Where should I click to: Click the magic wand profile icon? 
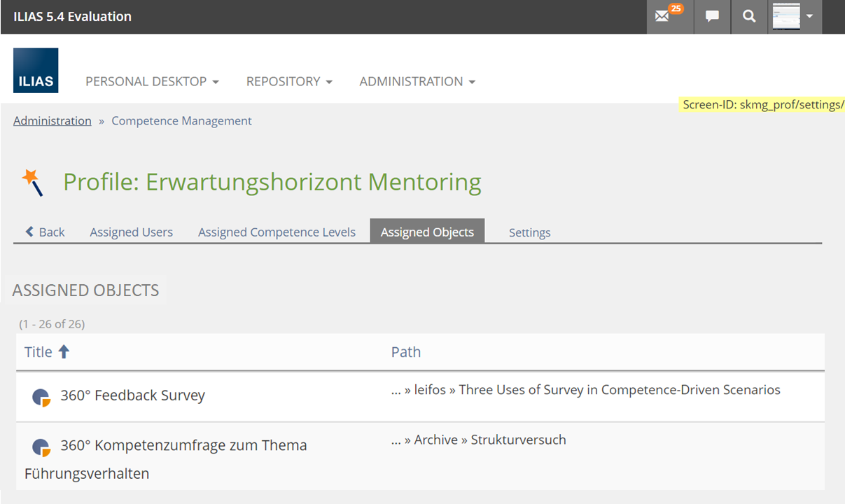point(33,182)
